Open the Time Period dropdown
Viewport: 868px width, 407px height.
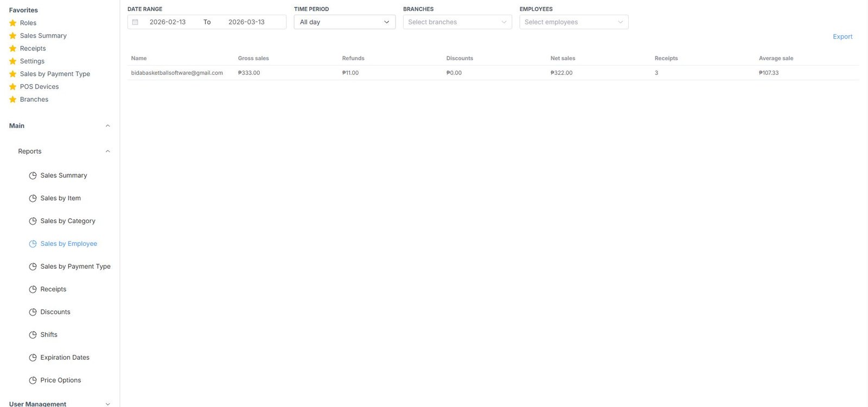[x=344, y=22]
